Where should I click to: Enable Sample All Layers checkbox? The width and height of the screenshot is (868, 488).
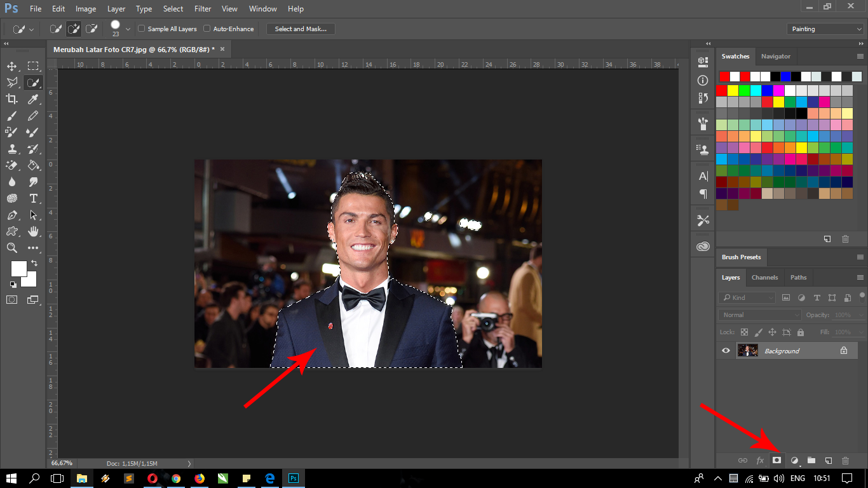tap(142, 29)
